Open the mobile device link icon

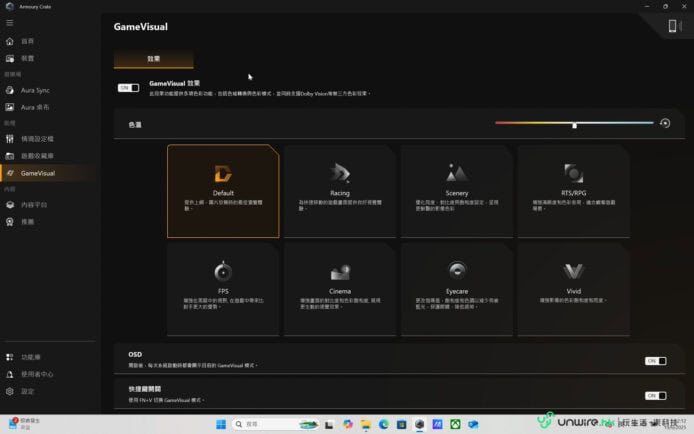pos(673,26)
